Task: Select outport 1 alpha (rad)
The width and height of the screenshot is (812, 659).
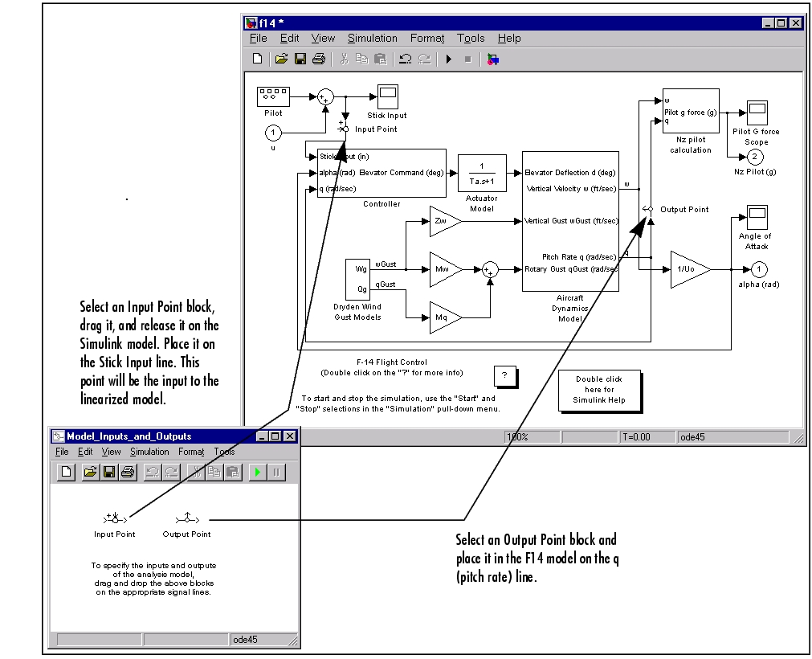Action: [x=759, y=269]
